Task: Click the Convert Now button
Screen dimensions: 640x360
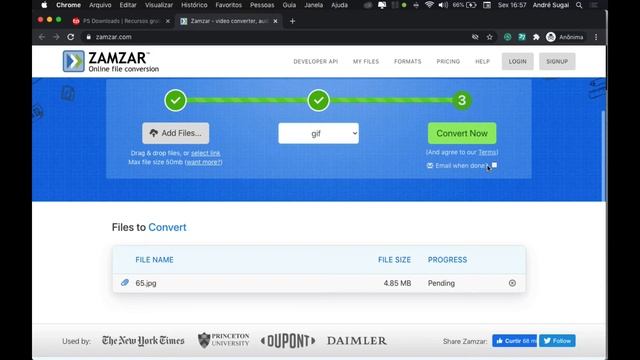Action: coord(462,133)
